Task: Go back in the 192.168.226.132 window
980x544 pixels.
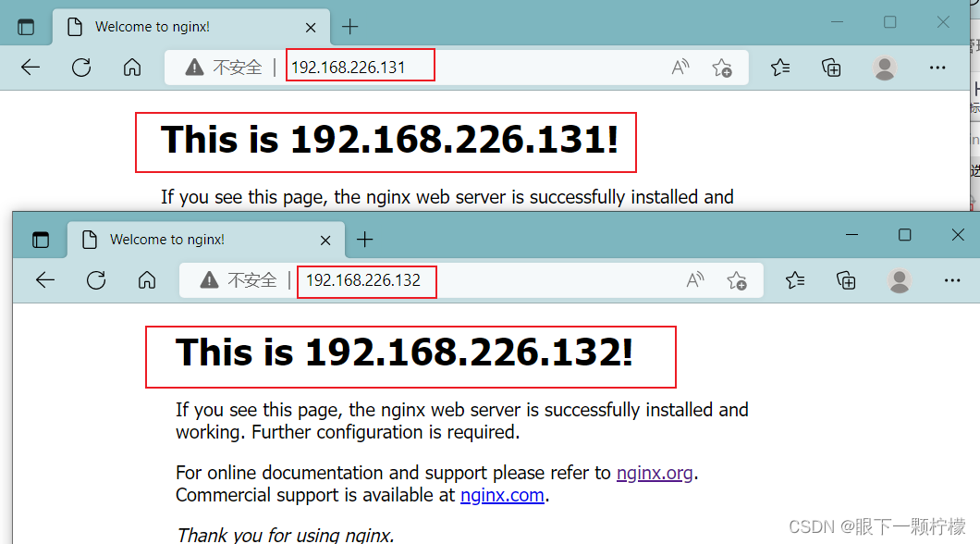Action: coord(45,279)
